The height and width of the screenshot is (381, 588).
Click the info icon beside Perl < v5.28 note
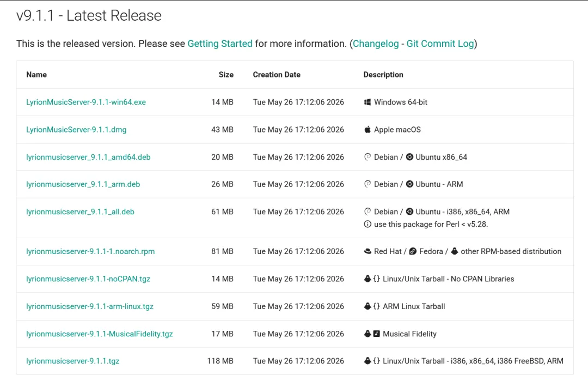tap(367, 224)
